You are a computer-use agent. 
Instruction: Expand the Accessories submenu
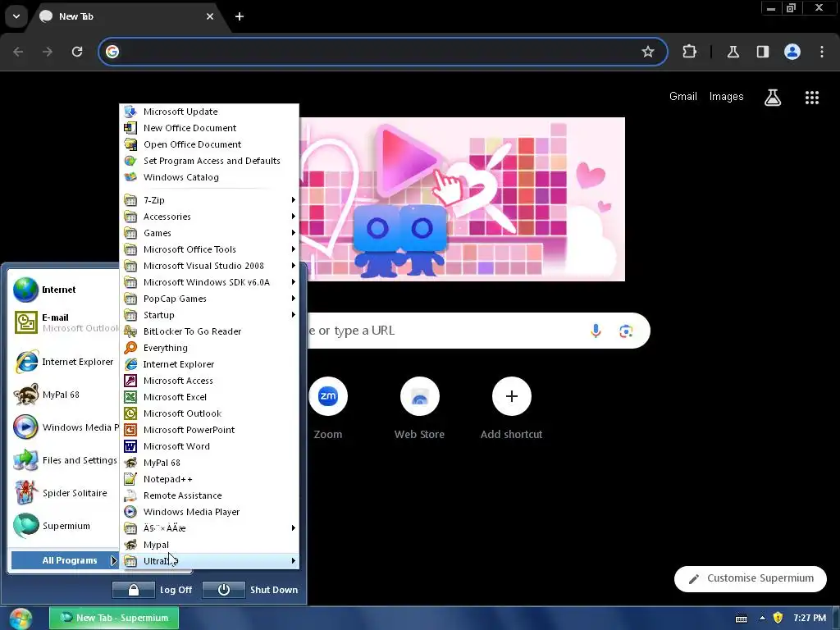[209, 217]
